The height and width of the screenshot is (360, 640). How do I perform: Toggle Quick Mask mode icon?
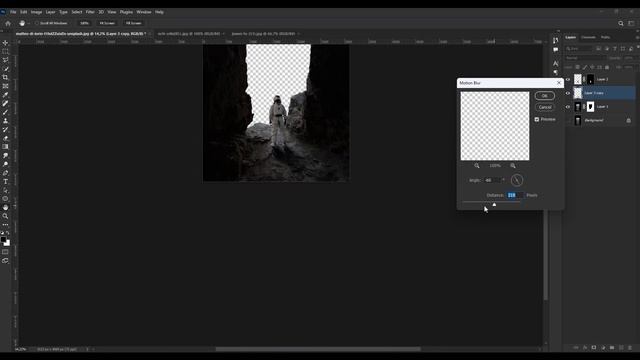[5, 252]
